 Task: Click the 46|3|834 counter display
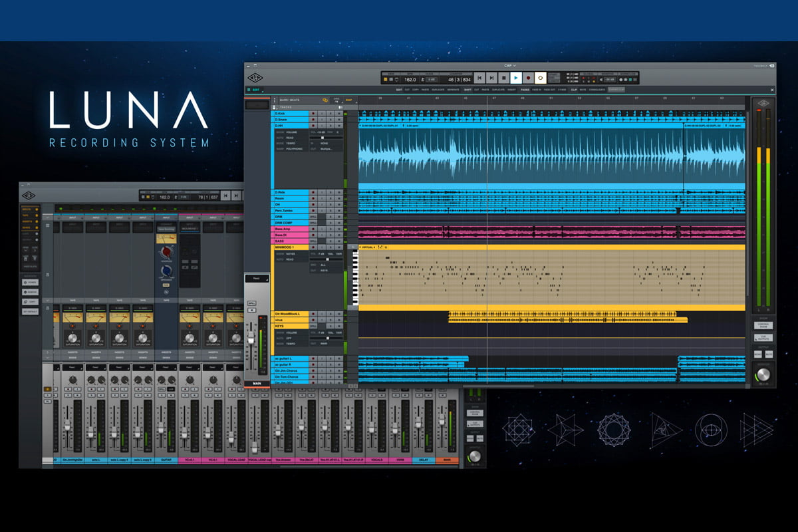460,80
